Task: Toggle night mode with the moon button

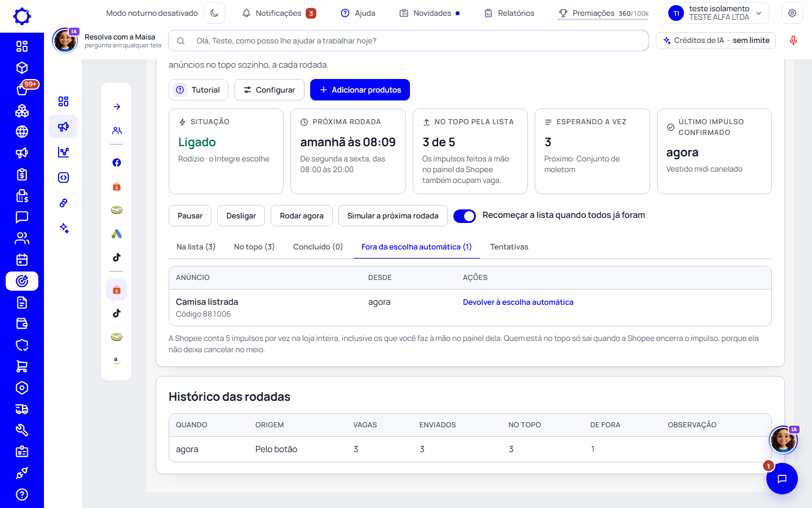Action: pyautogui.click(x=214, y=13)
